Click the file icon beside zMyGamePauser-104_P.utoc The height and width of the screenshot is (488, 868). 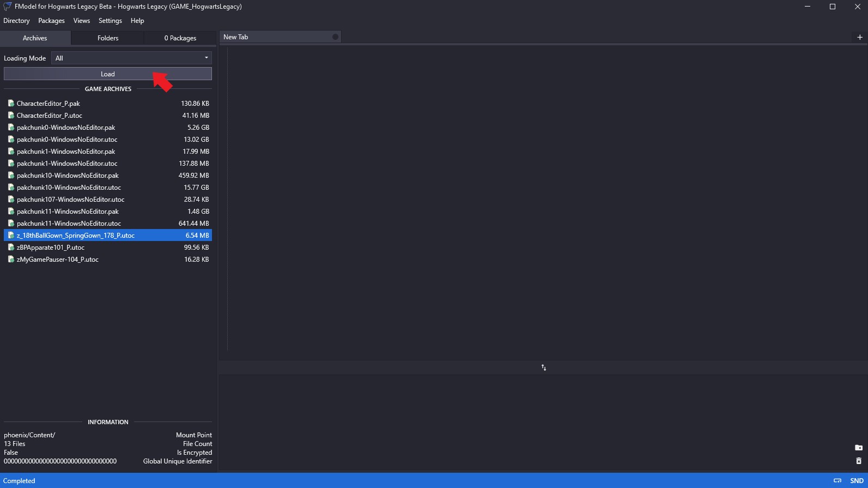[11, 259]
